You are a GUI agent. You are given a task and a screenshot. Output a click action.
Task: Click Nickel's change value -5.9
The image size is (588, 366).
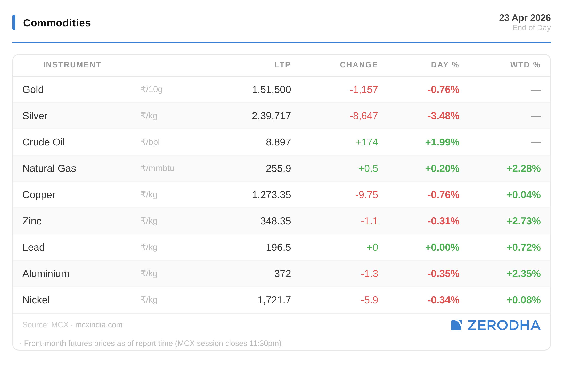[369, 300]
